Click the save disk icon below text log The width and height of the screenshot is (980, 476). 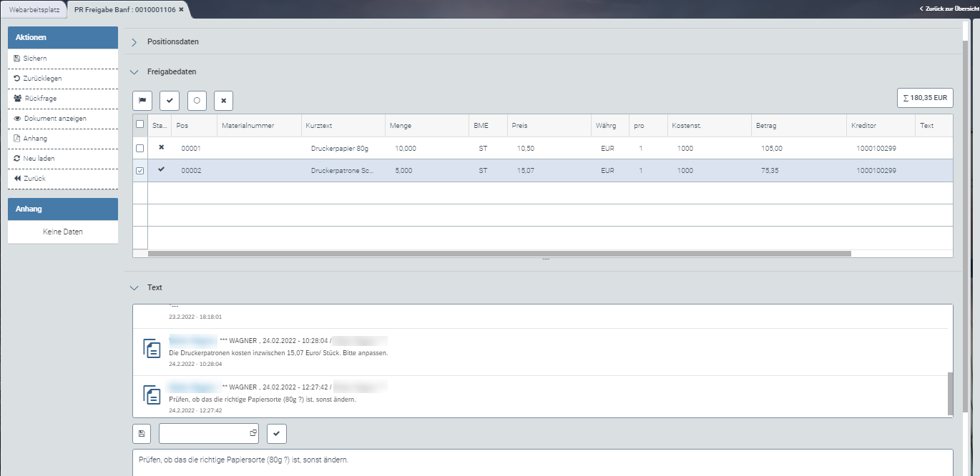coord(142,433)
